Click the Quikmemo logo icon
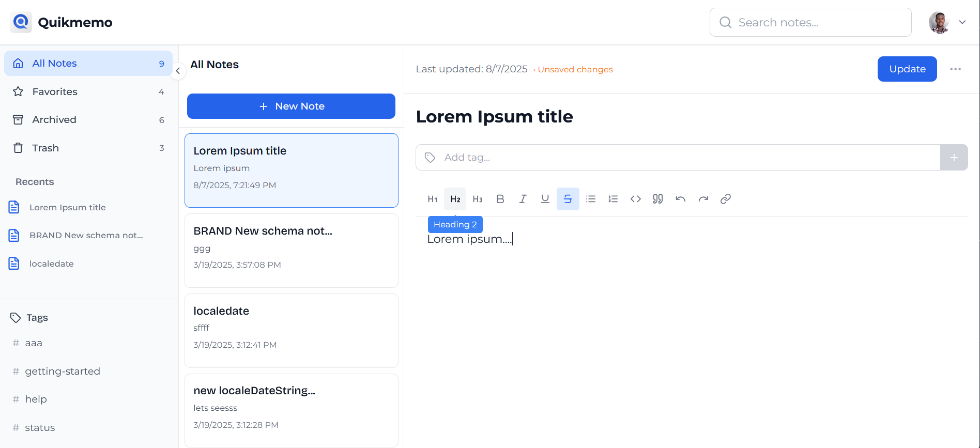980x448 pixels. point(21,22)
